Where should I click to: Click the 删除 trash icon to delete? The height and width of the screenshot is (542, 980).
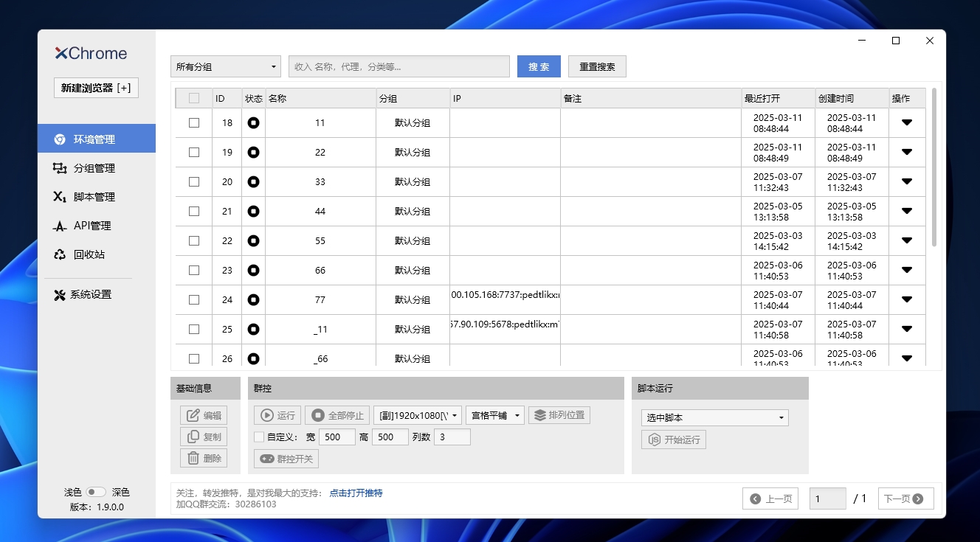(204, 458)
